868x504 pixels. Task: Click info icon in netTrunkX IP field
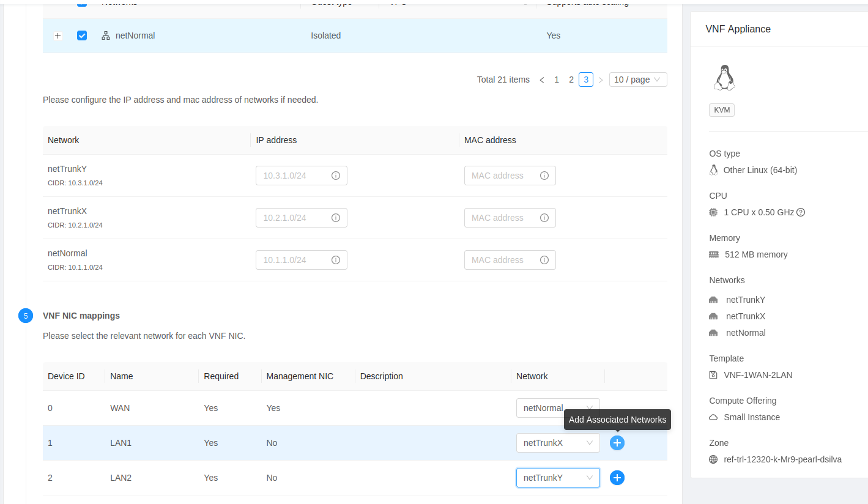336,218
